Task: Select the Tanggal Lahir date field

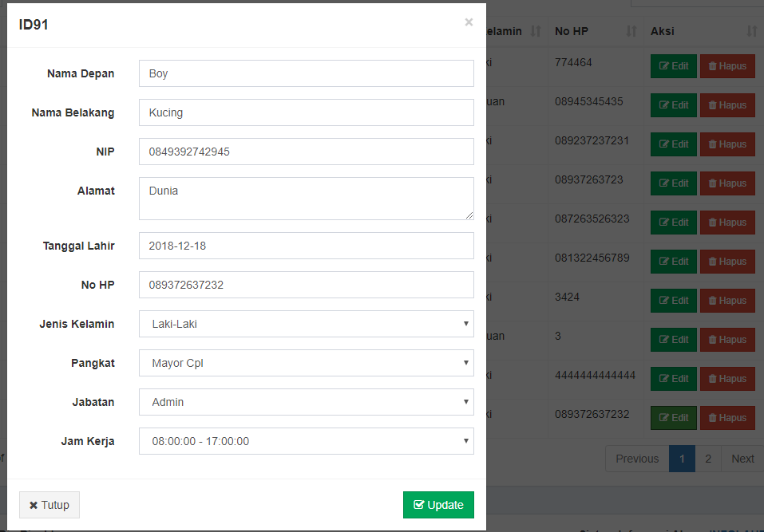Action: [x=306, y=246]
